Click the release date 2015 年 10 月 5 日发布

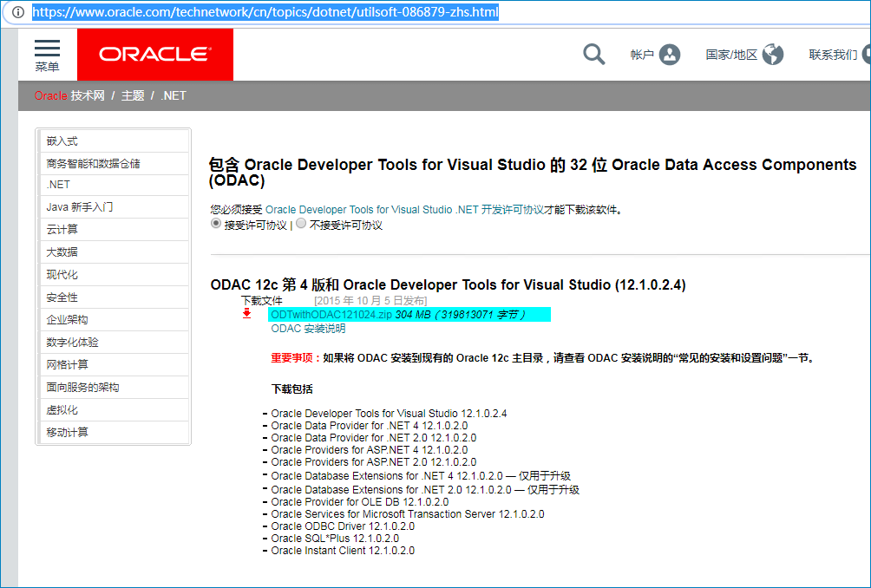pos(370,301)
